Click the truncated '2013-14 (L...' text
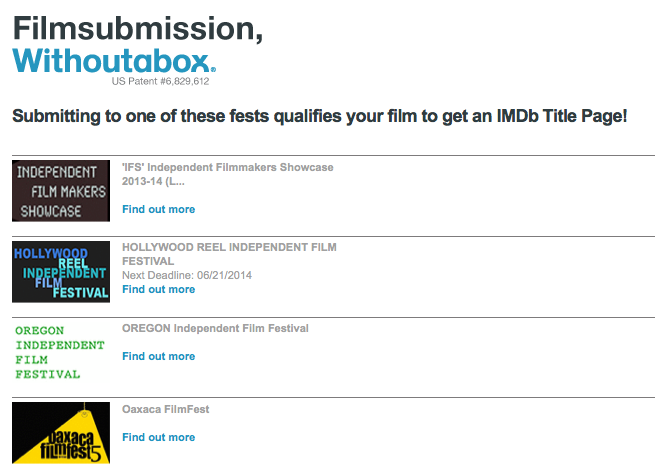The image size is (666, 474). tap(153, 181)
